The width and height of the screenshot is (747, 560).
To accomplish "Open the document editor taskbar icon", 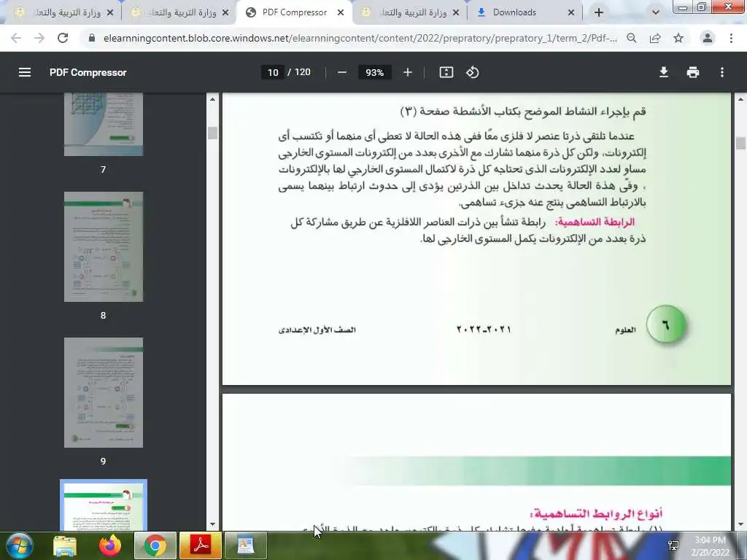I will point(246,545).
